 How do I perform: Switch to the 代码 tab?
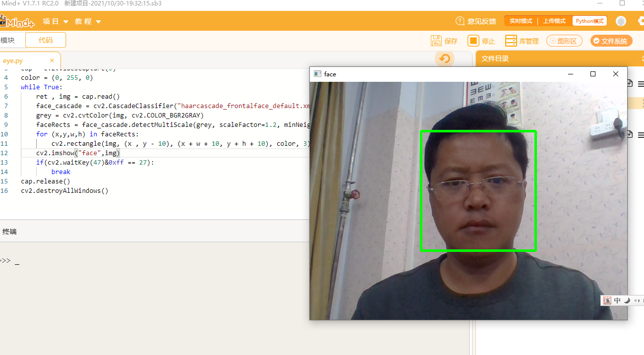(46, 40)
